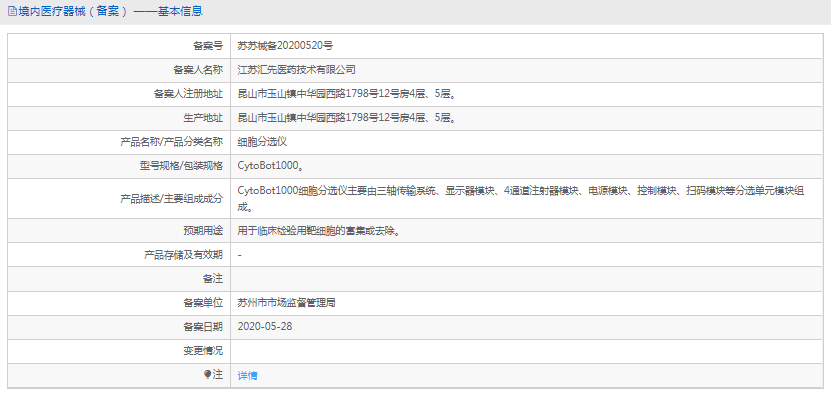Click the page title 境内医疗器械(备案)基本信息
Image resolution: width=831 pixels, height=397 pixels.
pos(110,11)
